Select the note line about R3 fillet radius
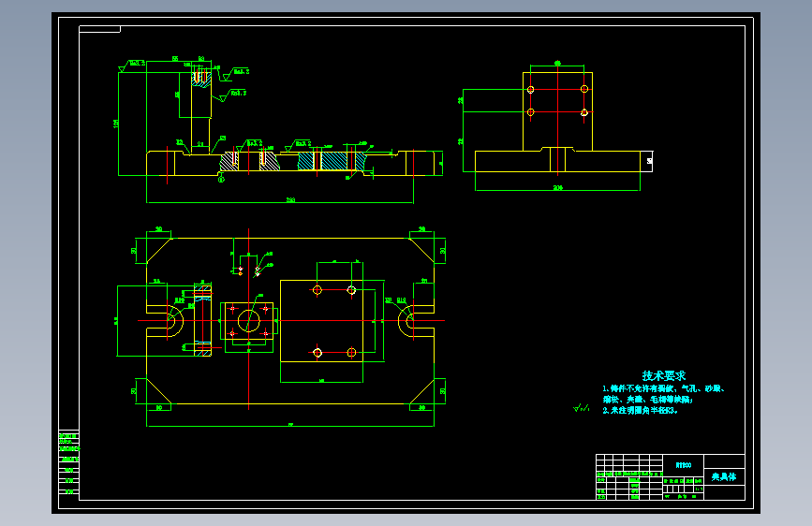Viewport: 812px width, 526px height. tap(641, 411)
